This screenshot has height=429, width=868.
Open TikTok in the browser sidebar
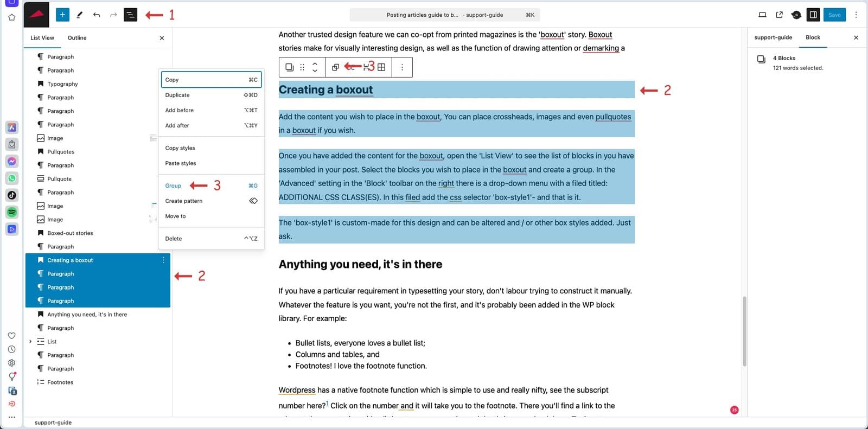point(12,195)
